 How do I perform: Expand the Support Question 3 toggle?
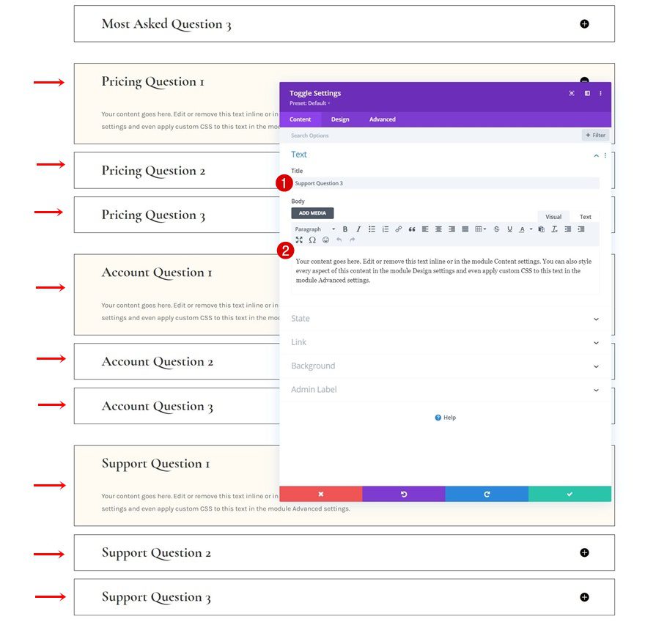pos(584,597)
